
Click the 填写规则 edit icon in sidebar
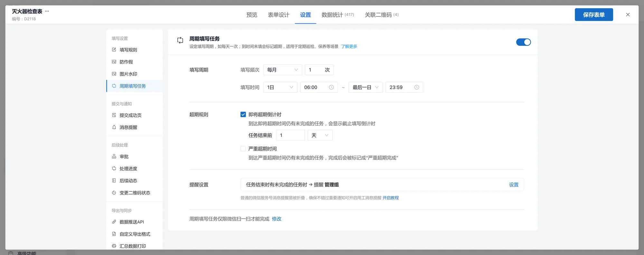coord(114,50)
